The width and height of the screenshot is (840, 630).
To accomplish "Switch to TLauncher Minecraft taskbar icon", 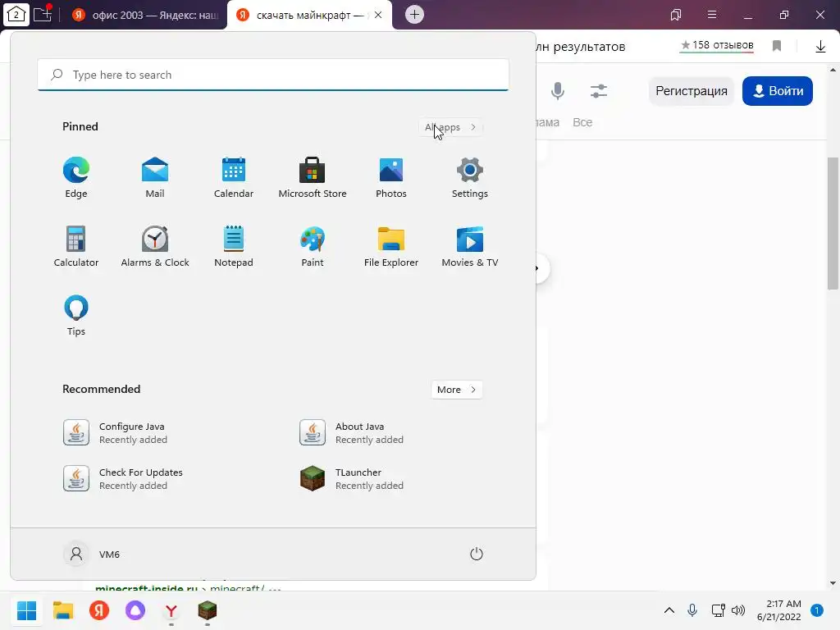I will 208,610.
